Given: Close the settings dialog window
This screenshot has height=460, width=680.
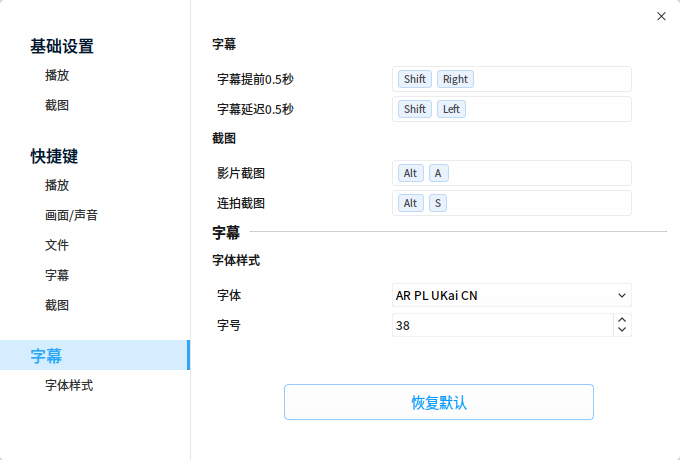Looking at the screenshot, I should (661, 17).
